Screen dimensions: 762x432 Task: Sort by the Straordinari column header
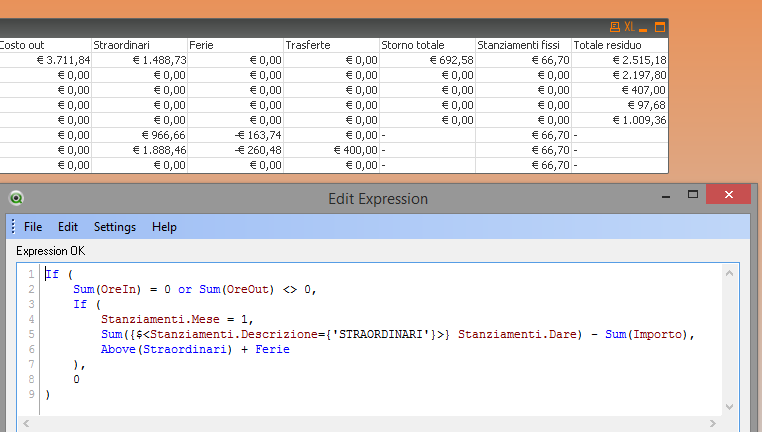point(137,45)
